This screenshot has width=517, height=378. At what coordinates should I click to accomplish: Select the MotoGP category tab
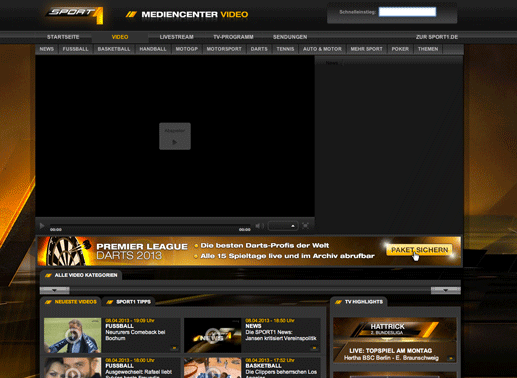(187, 49)
